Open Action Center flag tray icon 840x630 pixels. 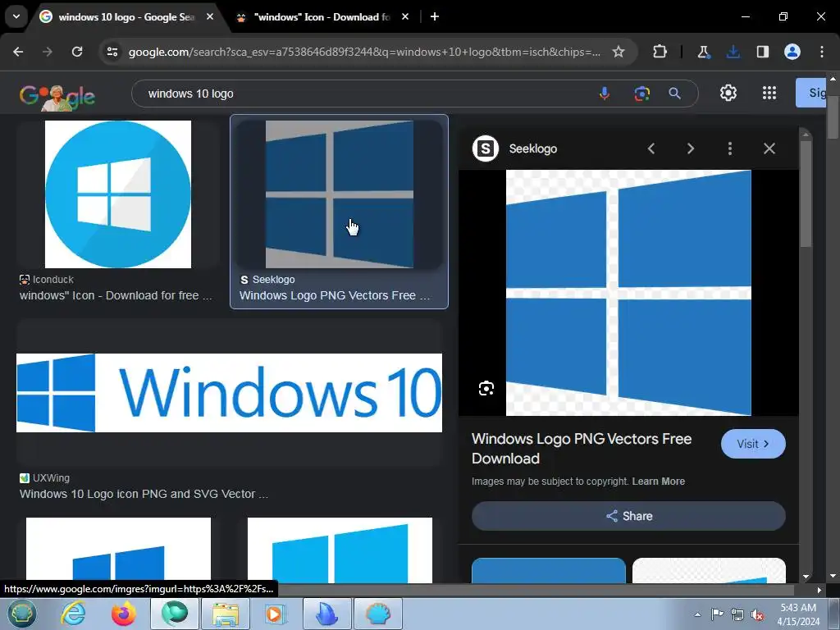[717, 614]
